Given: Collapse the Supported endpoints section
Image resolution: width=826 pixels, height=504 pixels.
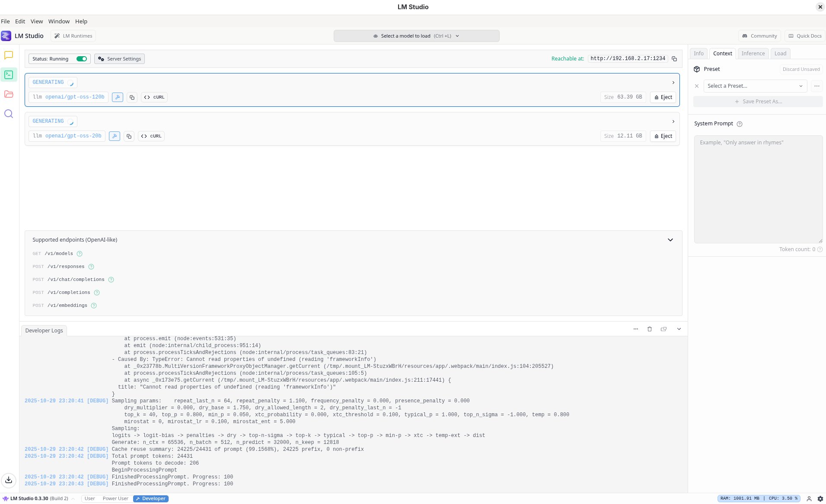Looking at the screenshot, I should [x=670, y=240].
